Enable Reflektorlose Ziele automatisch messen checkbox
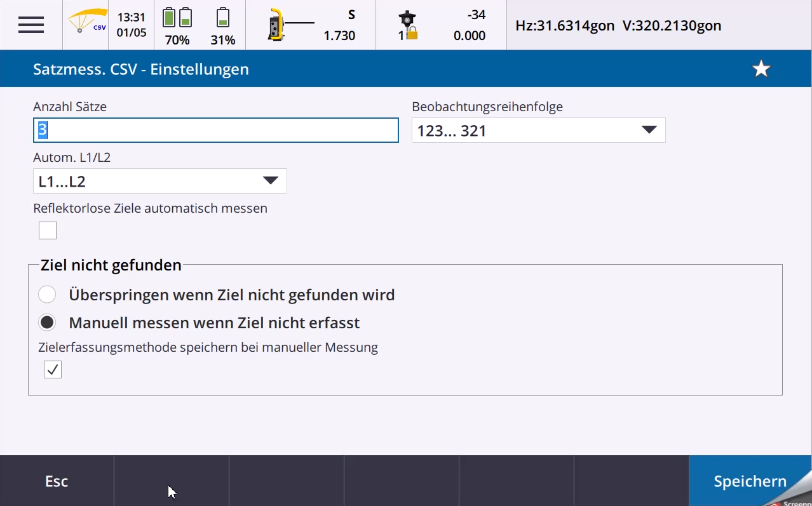The image size is (812, 506). (x=48, y=230)
